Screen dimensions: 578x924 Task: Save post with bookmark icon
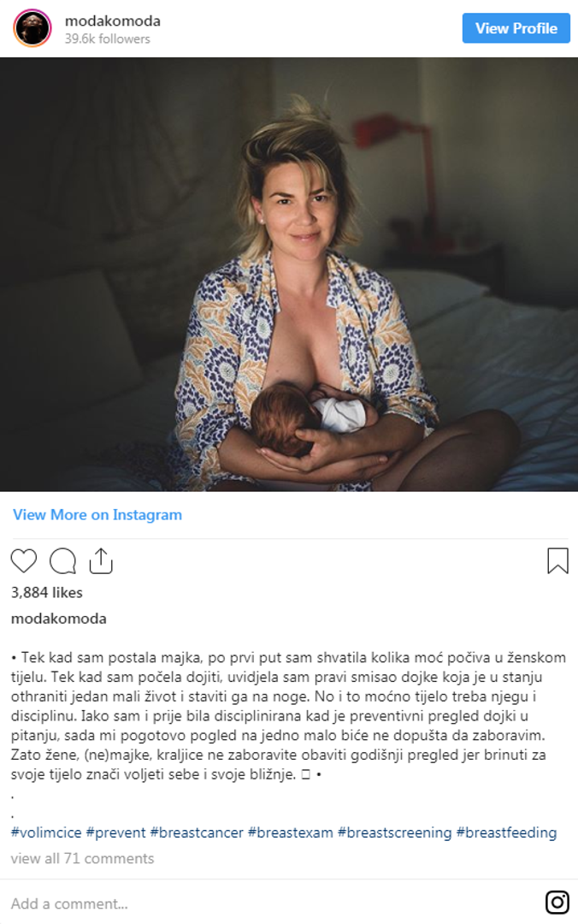557,560
